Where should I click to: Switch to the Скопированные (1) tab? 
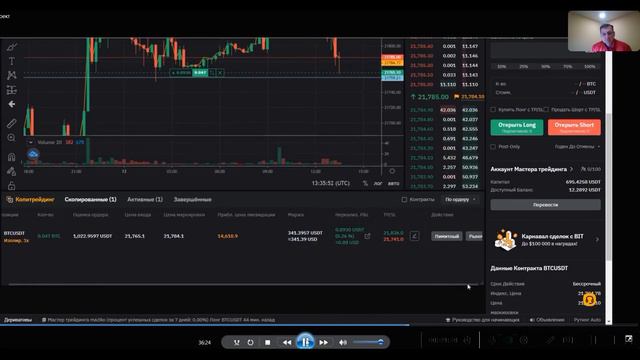[91, 200]
